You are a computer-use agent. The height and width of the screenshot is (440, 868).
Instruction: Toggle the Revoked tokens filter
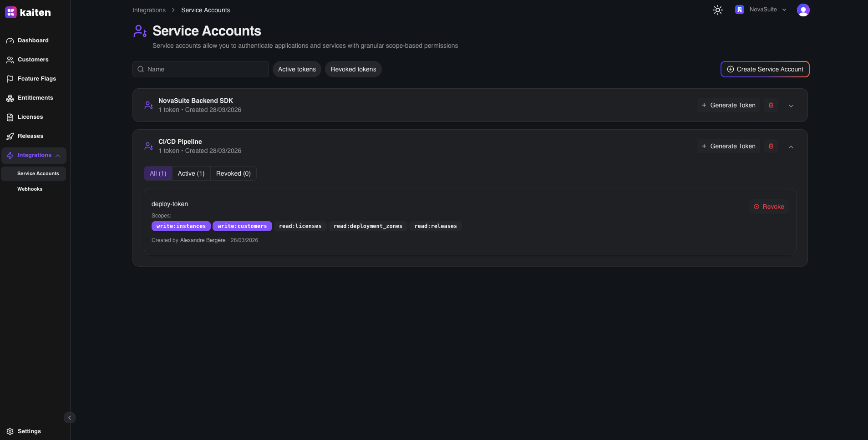tap(353, 69)
